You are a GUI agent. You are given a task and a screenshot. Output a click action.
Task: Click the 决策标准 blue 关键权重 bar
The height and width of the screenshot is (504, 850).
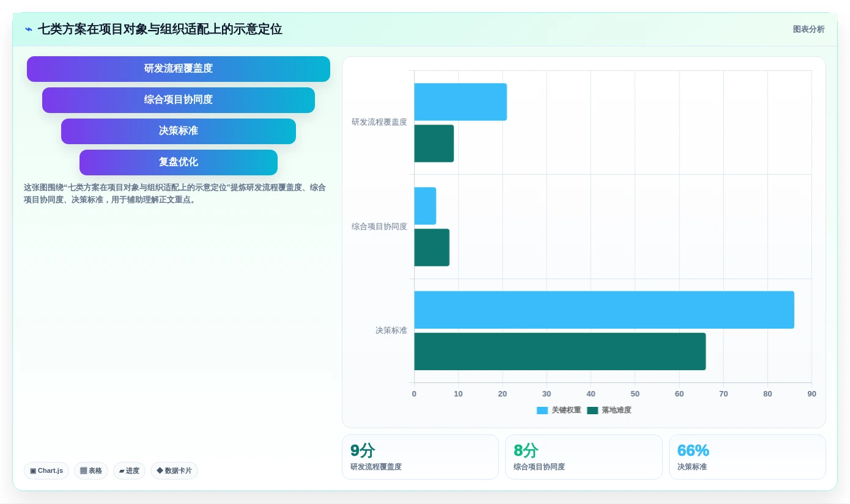(604, 310)
